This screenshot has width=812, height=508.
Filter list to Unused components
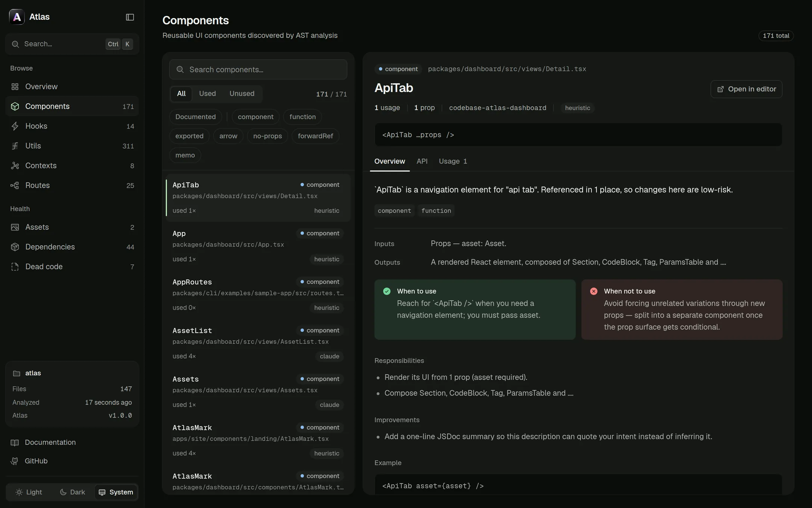point(242,94)
